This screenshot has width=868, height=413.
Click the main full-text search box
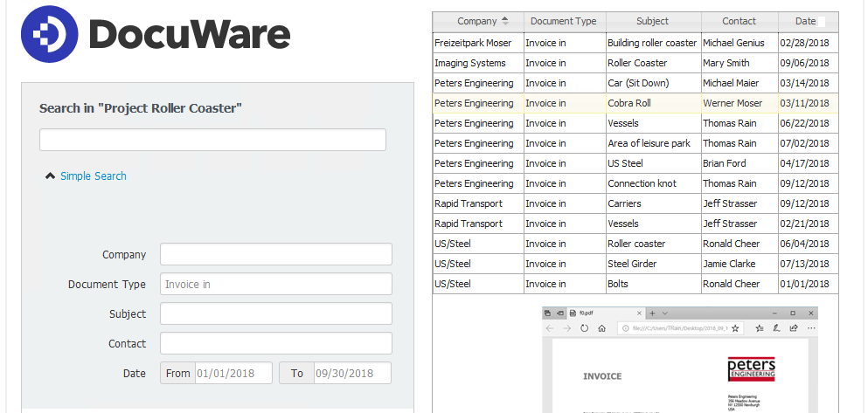(212, 140)
